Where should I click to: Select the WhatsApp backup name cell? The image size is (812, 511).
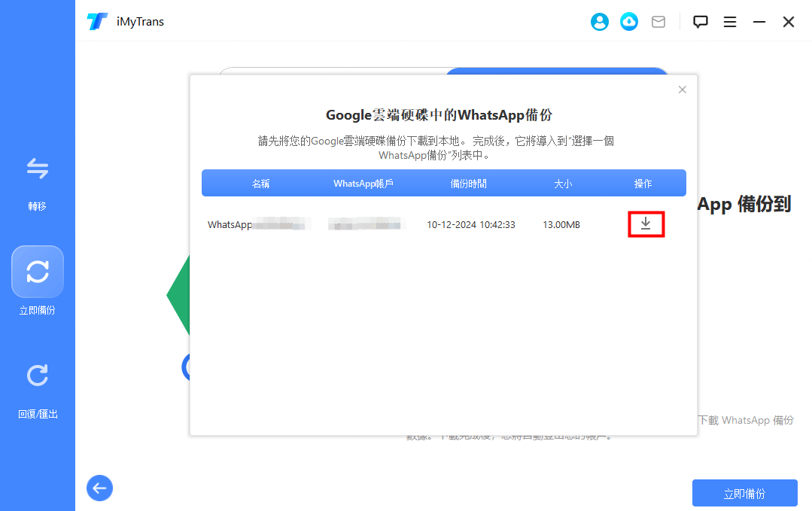click(259, 225)
